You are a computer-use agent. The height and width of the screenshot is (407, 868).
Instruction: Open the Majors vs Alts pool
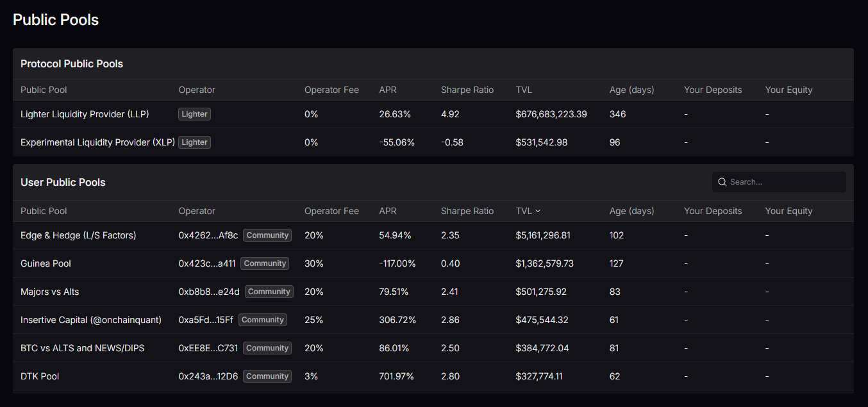point(50,292)
